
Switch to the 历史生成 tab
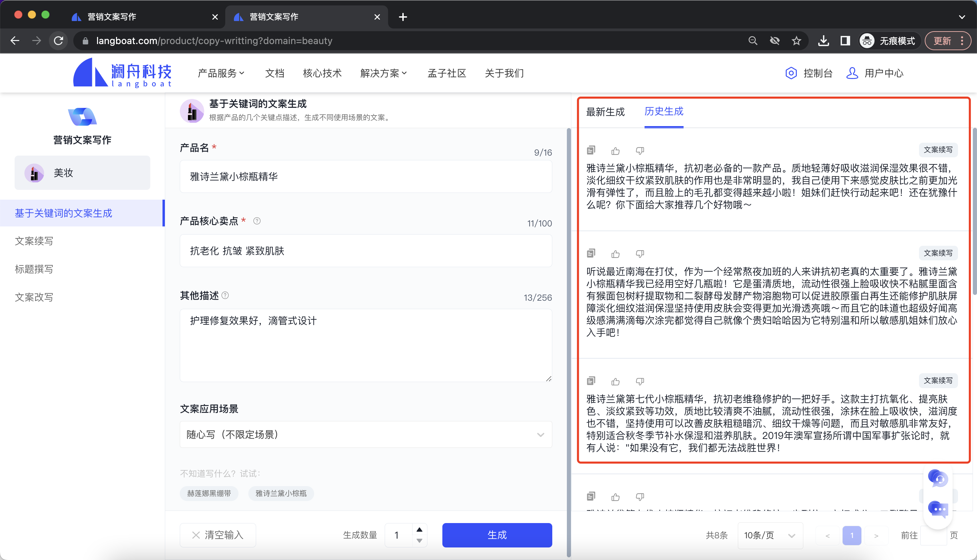[x=664, y=112]
